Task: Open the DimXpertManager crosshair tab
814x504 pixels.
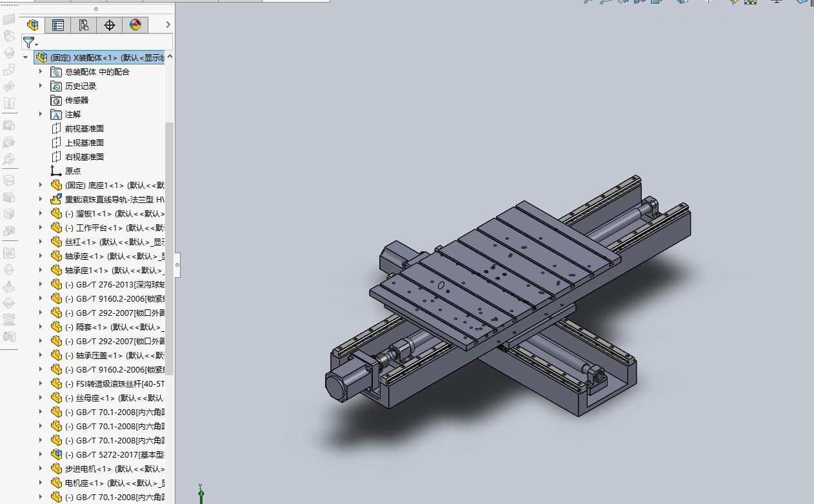Action: click(110, 25)
